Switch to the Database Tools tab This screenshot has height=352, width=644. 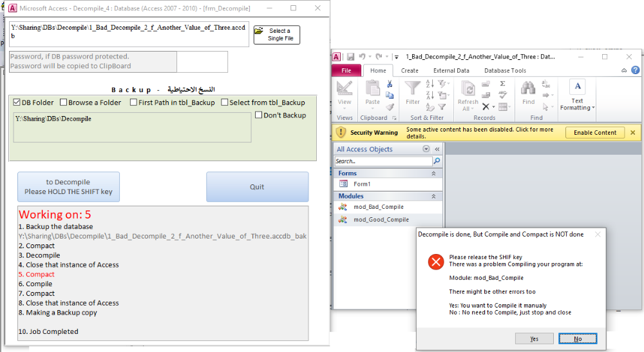pyautogui.click(x=505, y=71)
